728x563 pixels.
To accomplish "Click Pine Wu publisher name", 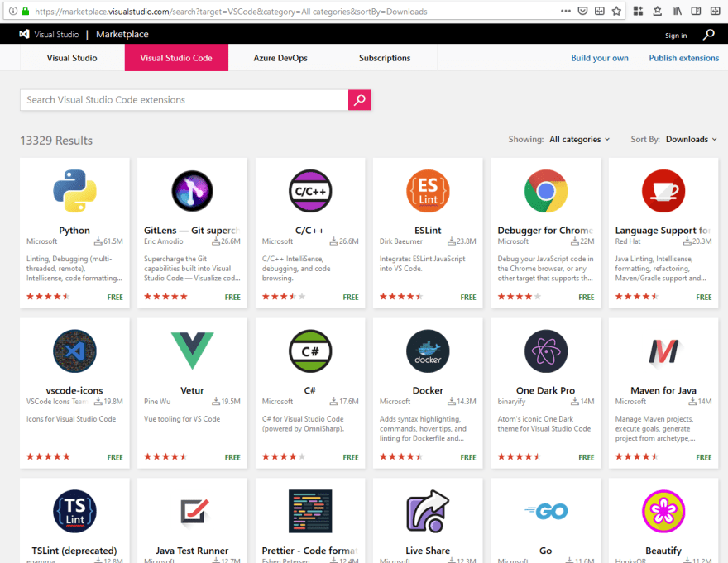I will click(157, 402).
